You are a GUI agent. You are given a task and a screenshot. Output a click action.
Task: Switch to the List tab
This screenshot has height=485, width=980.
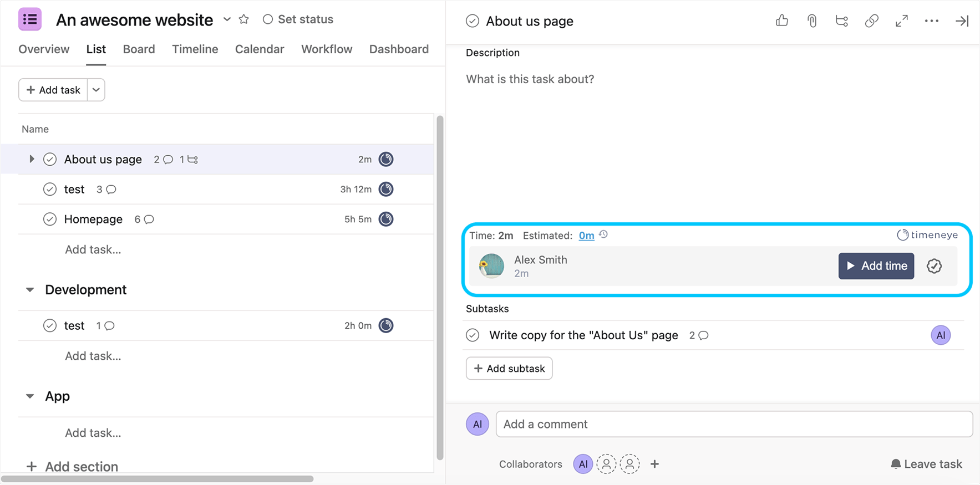[96, 49]
